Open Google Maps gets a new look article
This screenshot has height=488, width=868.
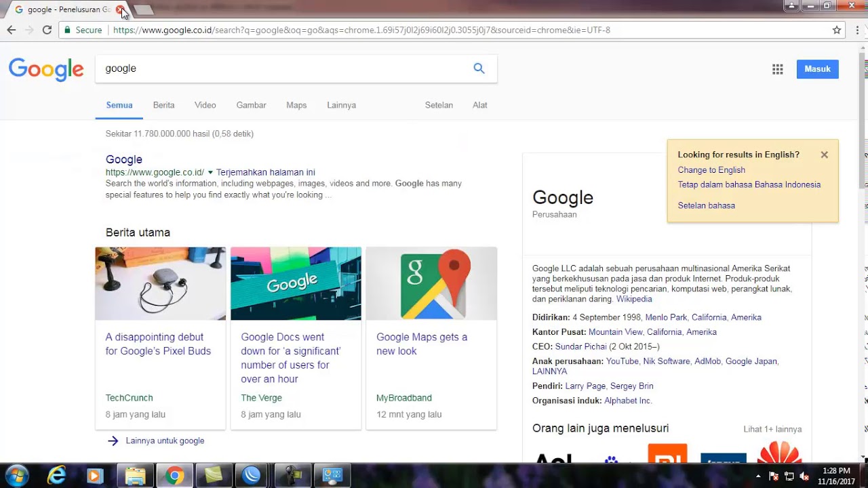click(422, 344)
